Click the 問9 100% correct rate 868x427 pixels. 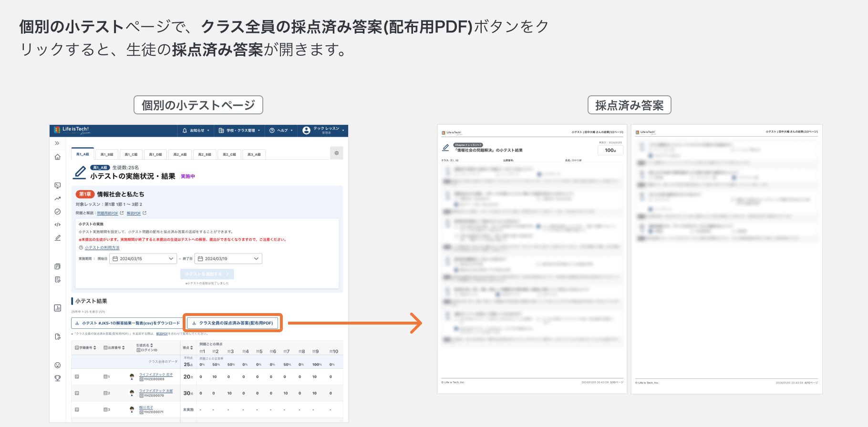point(317,365)
